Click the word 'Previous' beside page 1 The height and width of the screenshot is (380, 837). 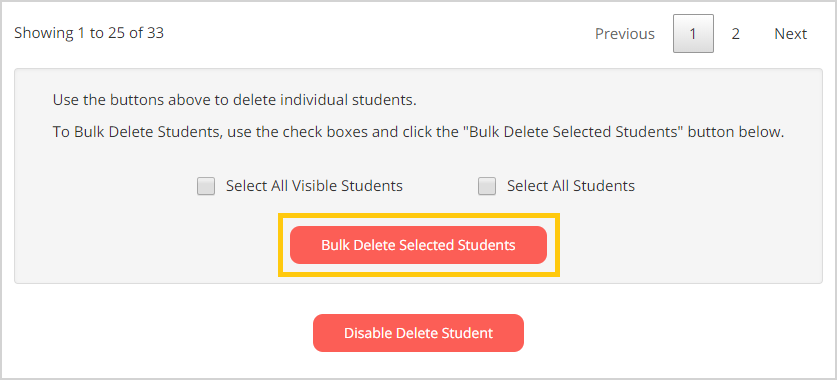point(625,34)
